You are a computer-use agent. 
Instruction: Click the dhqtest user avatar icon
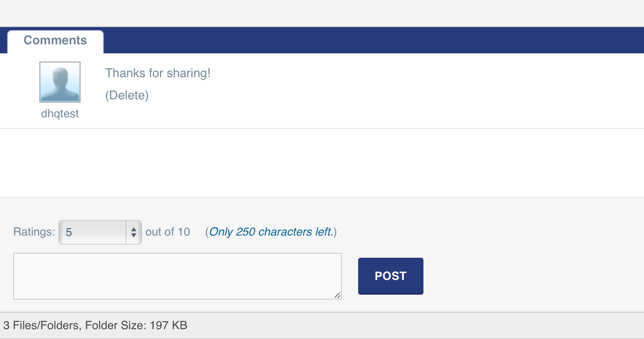pos(60,82)
